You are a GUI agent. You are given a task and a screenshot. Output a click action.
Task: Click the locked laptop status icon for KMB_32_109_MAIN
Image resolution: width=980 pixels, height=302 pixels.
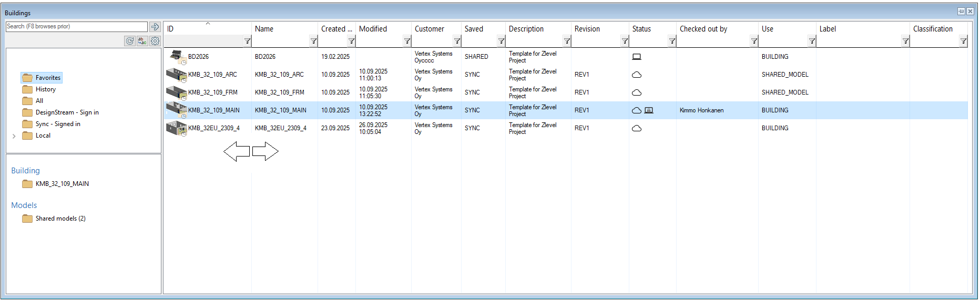click(649, 110)
